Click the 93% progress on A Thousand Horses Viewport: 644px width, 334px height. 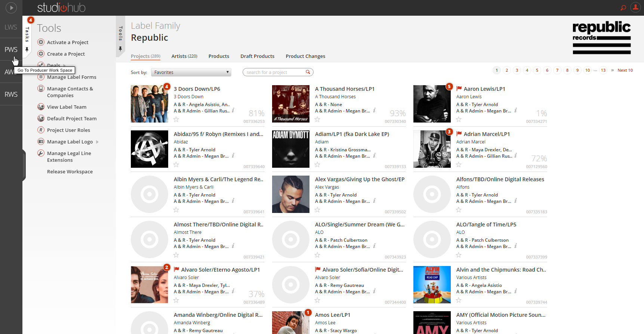coord(398,113)
